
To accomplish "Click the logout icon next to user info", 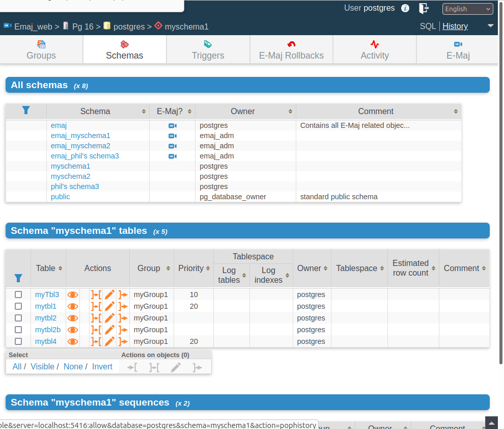I will pos(424,8).
